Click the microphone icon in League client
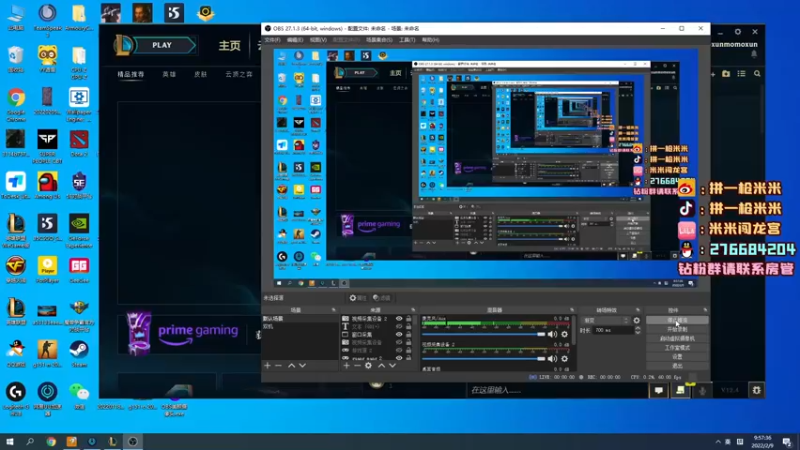The image size is (800, 450). [702, 390]
